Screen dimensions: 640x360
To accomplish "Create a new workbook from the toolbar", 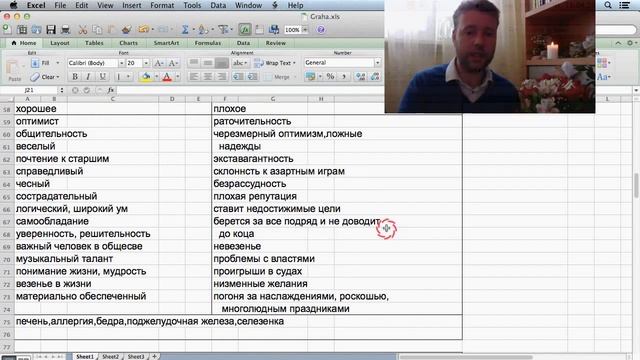I will (7, 29).
